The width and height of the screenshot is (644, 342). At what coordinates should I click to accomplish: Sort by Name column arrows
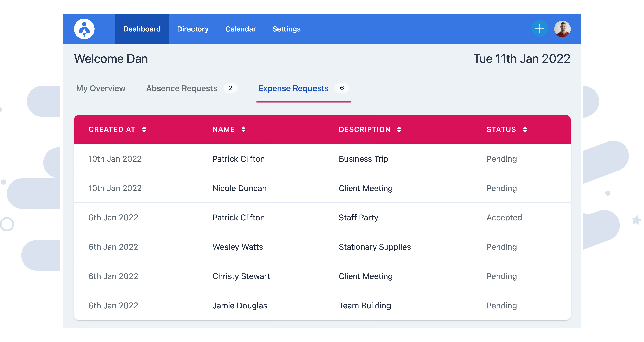pos(244,129)
